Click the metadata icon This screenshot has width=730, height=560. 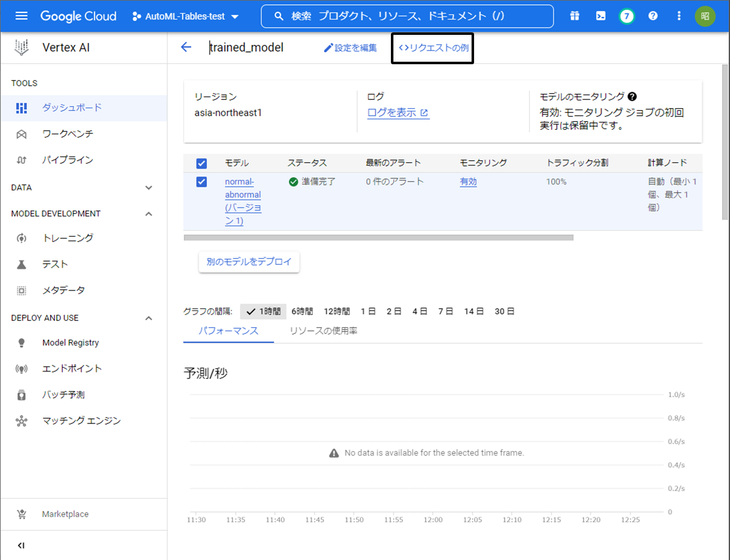pyautogui.click(x=21, y=291)
